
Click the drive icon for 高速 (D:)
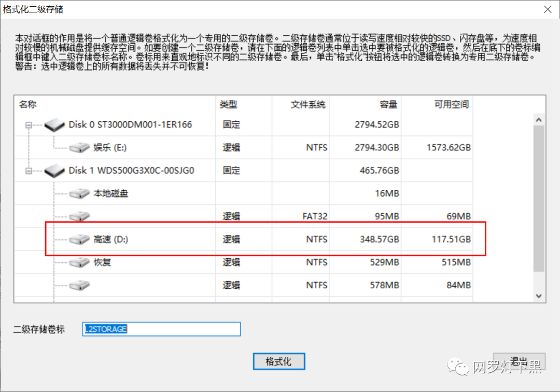pyautogui.click(x=79, y=240)
